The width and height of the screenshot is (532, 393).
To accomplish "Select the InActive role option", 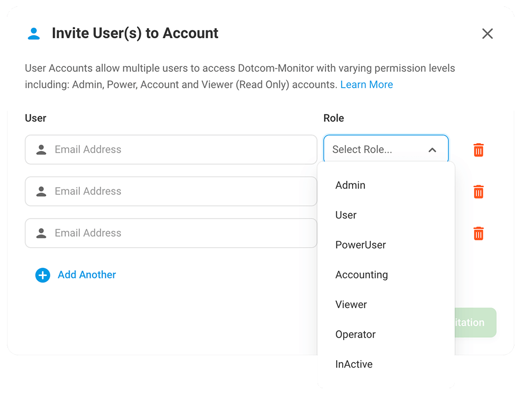I will pyautogui.click(x=354, y=364).
